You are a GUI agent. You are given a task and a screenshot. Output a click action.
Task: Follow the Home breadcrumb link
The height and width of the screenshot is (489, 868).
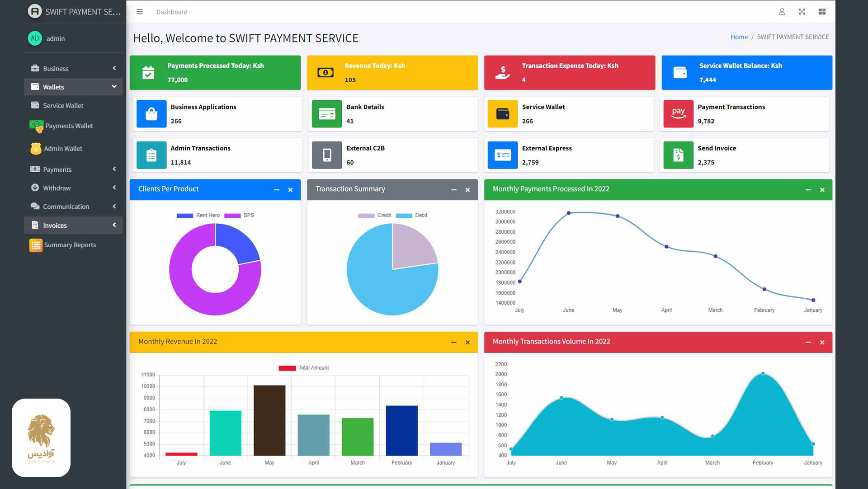tap(739, 37)
